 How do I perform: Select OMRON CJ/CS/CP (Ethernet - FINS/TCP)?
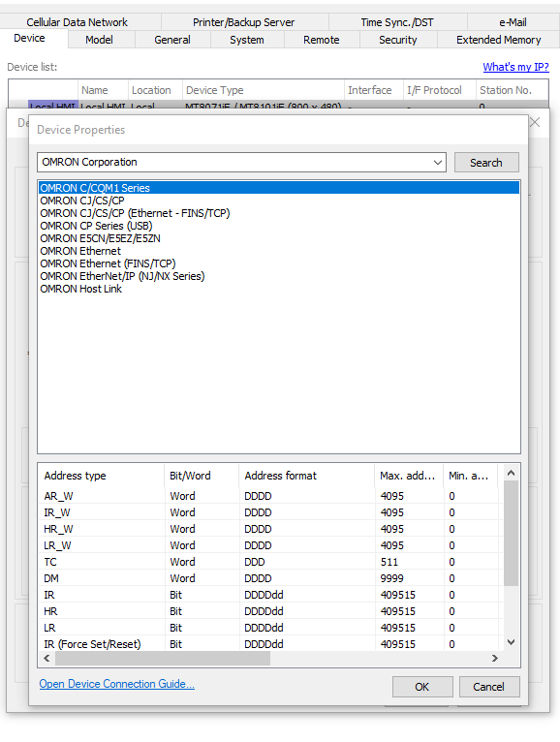click(279, 213)
